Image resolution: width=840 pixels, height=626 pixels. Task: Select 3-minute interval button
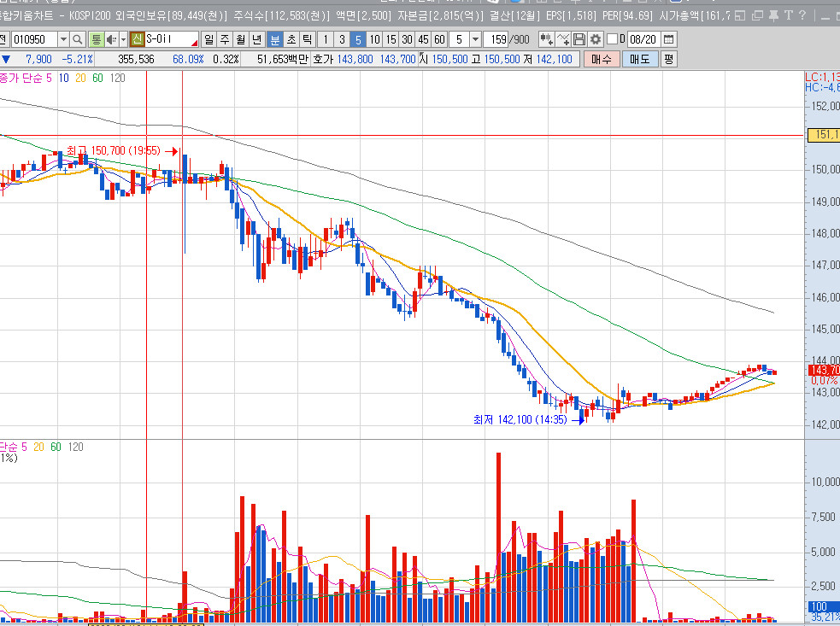pos(342,39)
